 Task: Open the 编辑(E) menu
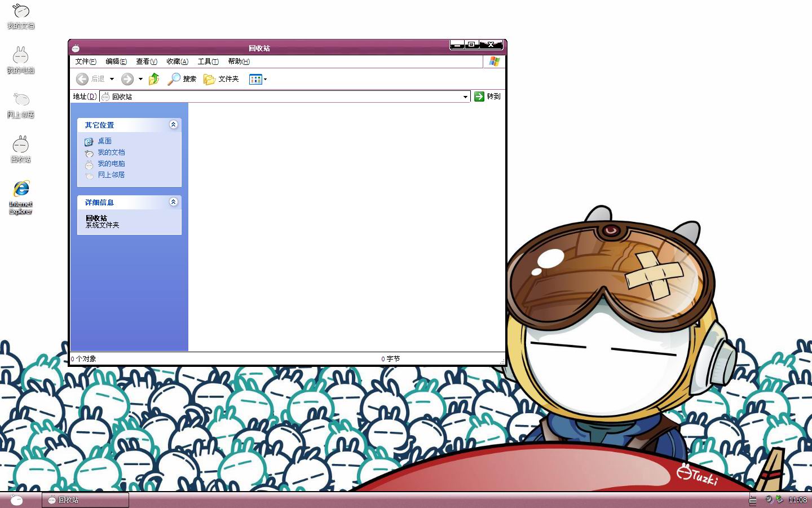tap(116, 62)
